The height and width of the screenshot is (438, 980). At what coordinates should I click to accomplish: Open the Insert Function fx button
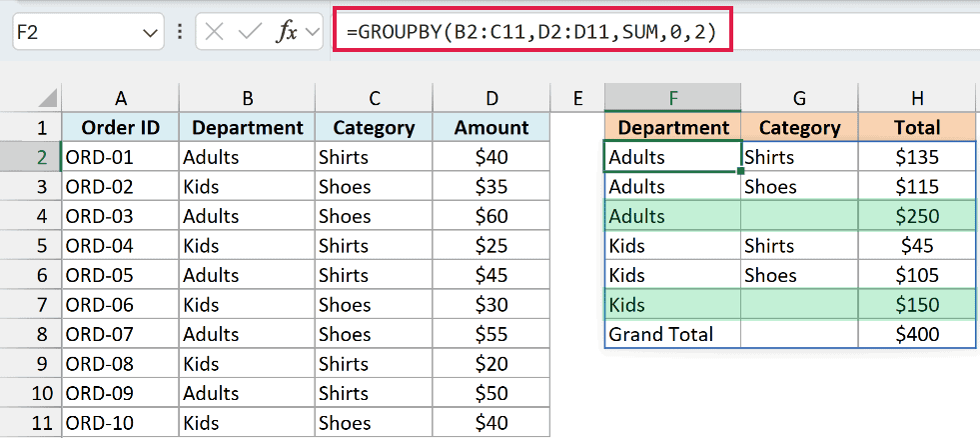[286, 32]
